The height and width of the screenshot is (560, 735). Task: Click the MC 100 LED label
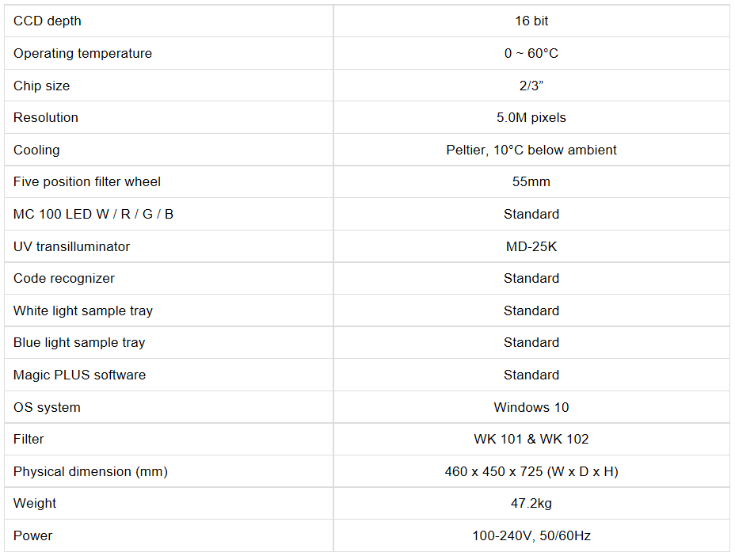[93, 214]
